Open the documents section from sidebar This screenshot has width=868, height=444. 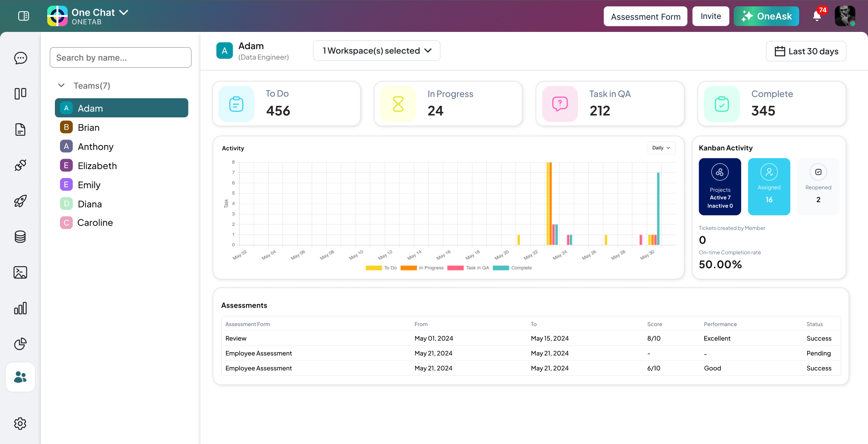click(20, 130)
